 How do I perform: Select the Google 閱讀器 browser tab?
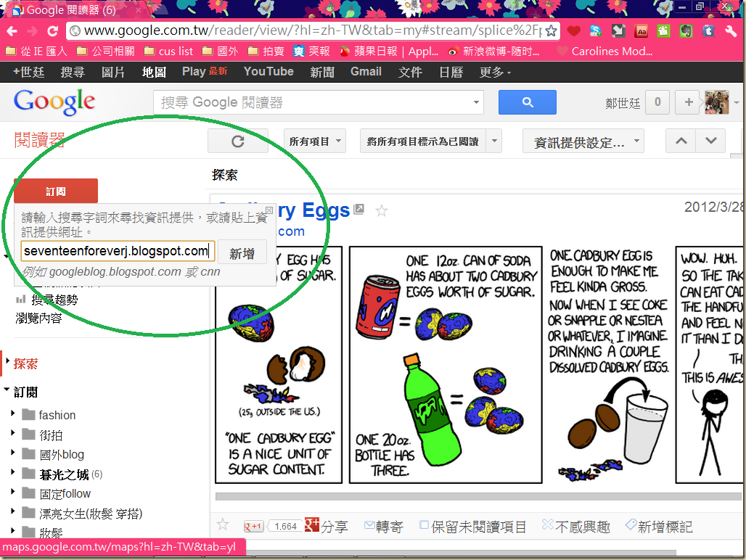point(76,9)
